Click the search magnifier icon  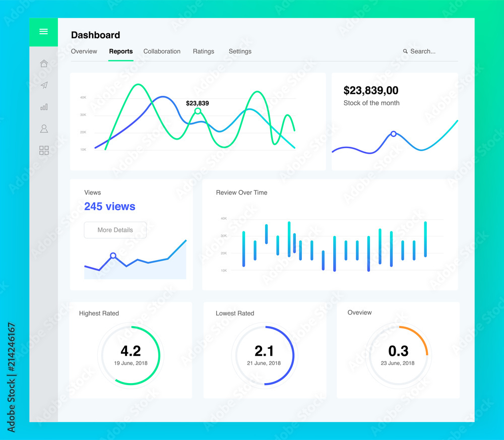405,51
